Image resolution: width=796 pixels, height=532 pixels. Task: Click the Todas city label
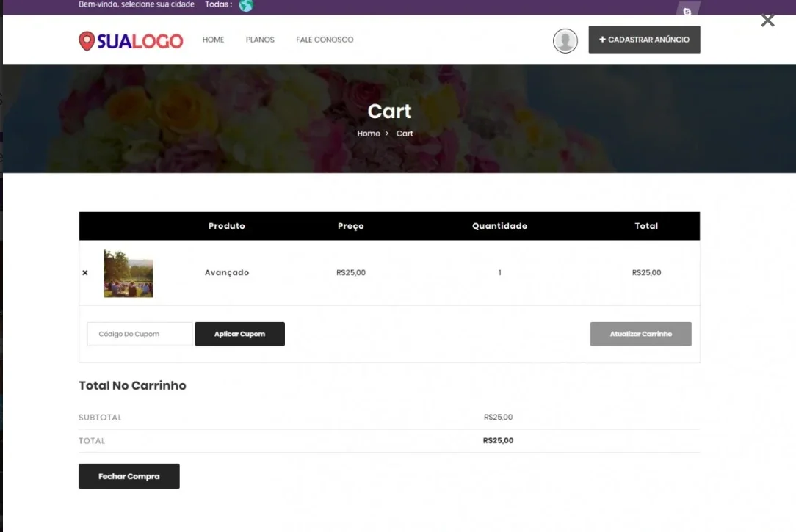click(x=218, y=4)
